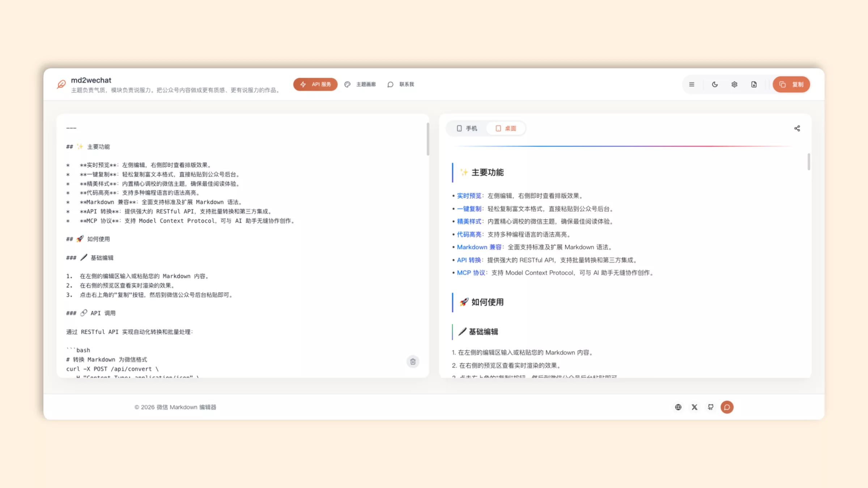The image size is (868, 488).
Task: Click the orange 复制 copy button
Action: coord(791,84)
